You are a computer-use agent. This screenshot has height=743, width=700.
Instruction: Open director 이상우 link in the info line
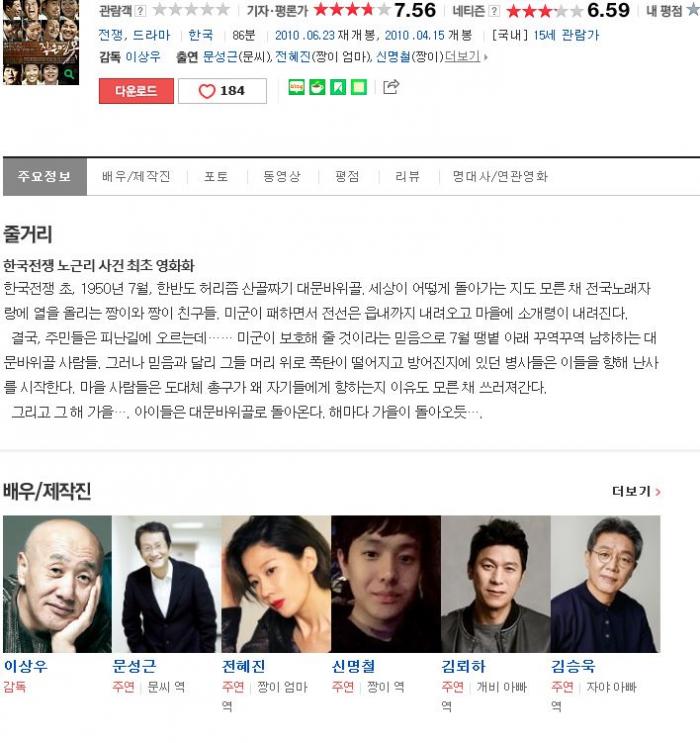143,57
